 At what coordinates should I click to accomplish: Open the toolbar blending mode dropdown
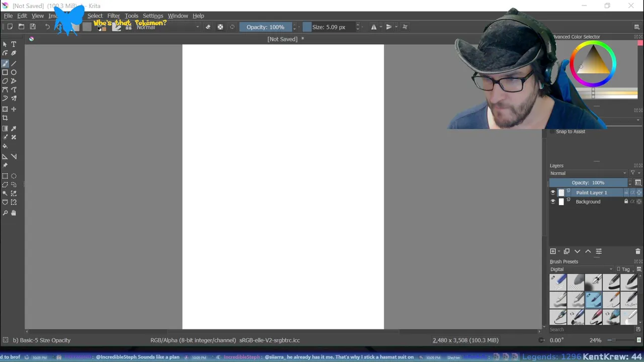(168, 27)
